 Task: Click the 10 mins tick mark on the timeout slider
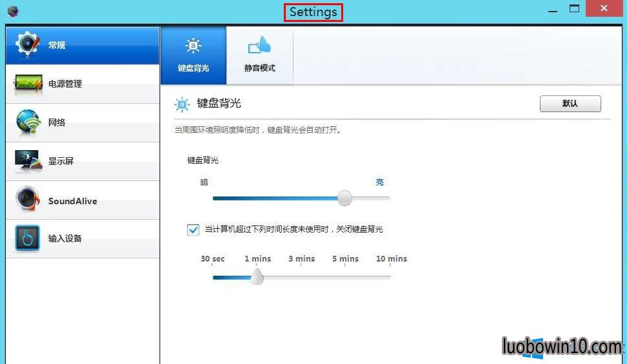tap(390, 265)
